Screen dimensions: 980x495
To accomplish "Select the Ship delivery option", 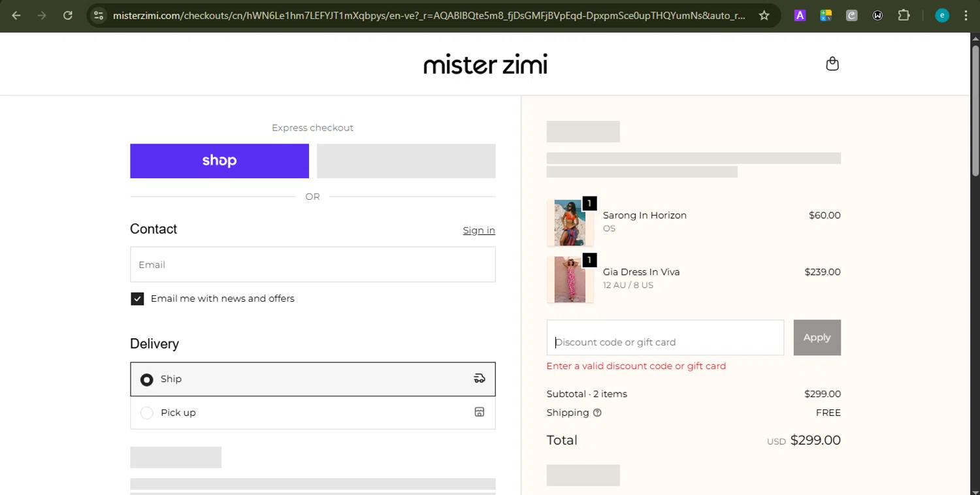I will pyautogui.click(x=313, y=379).
